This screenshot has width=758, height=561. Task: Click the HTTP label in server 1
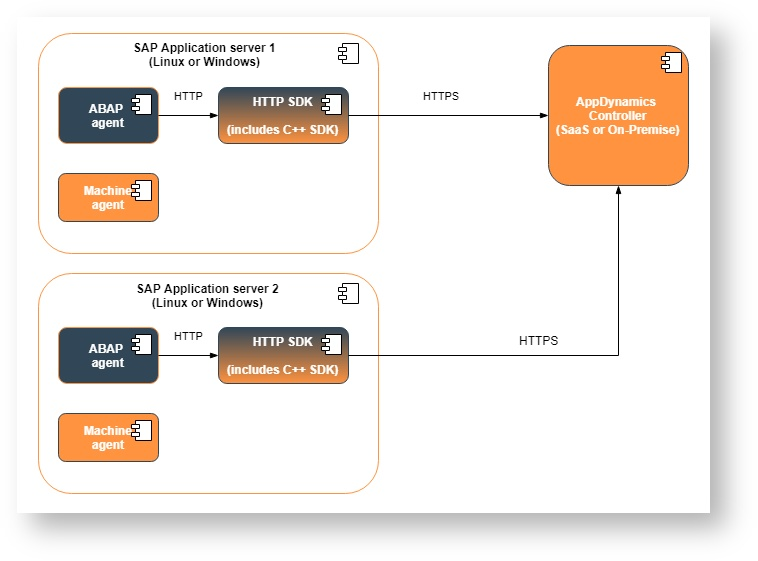(188, 96)
